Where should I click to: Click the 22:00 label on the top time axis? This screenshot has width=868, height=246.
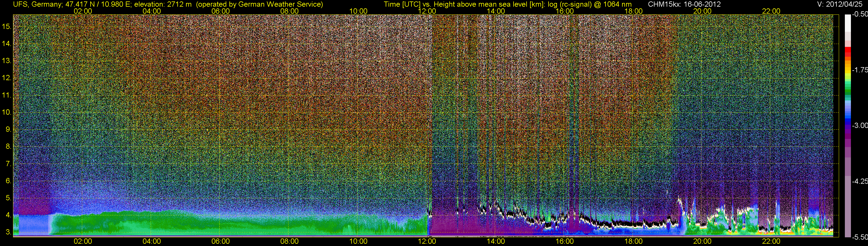[x=771, y=11]
